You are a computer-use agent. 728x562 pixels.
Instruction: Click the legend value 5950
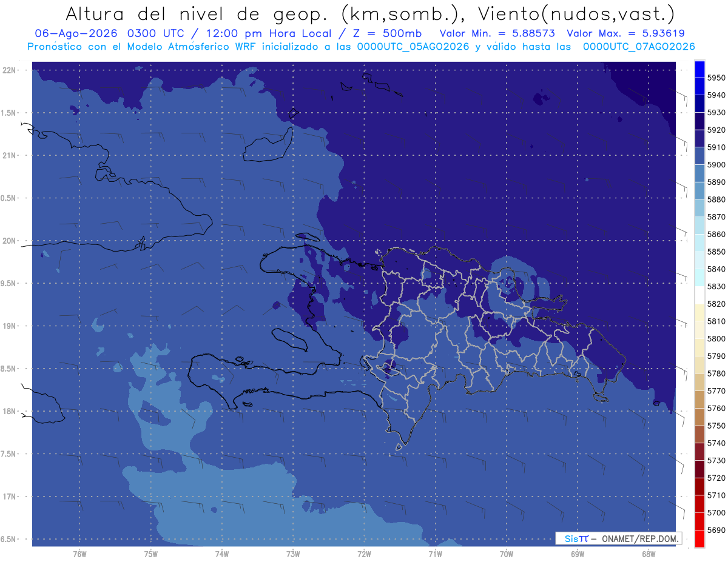point(716,78)
